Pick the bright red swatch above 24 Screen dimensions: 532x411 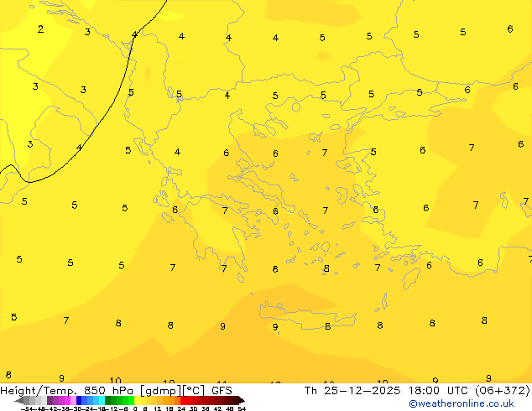(183, 400)
